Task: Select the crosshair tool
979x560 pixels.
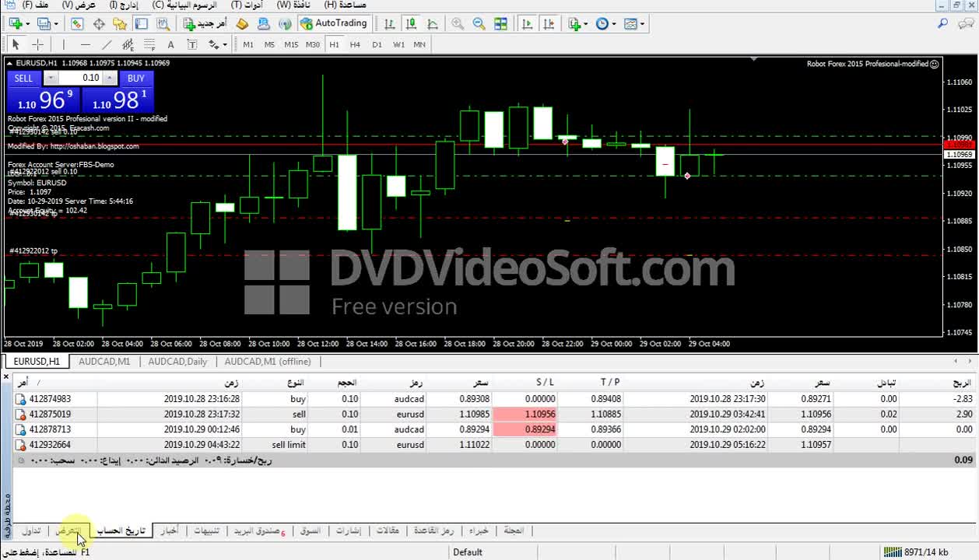Action: 37,44
